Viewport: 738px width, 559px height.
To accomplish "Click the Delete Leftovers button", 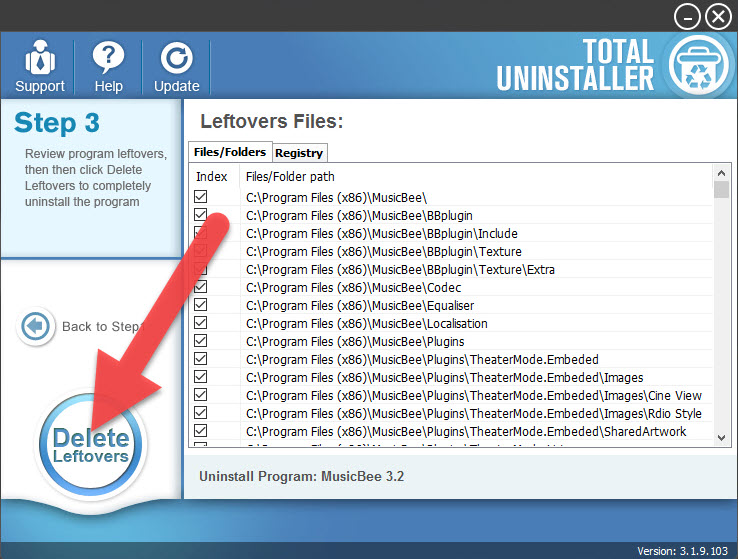I will pyautogui.click(x=91, y=445).
